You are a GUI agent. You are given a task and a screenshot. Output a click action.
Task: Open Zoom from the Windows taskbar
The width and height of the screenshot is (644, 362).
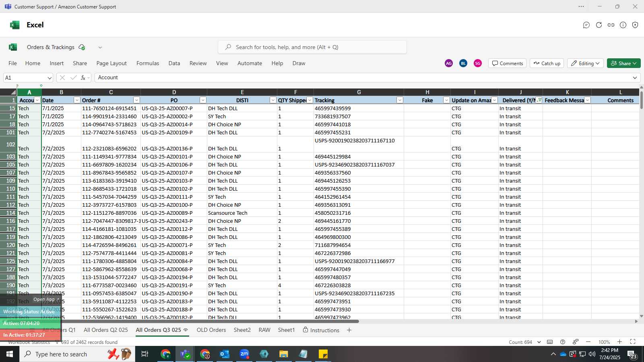click(x=244, y=354)
